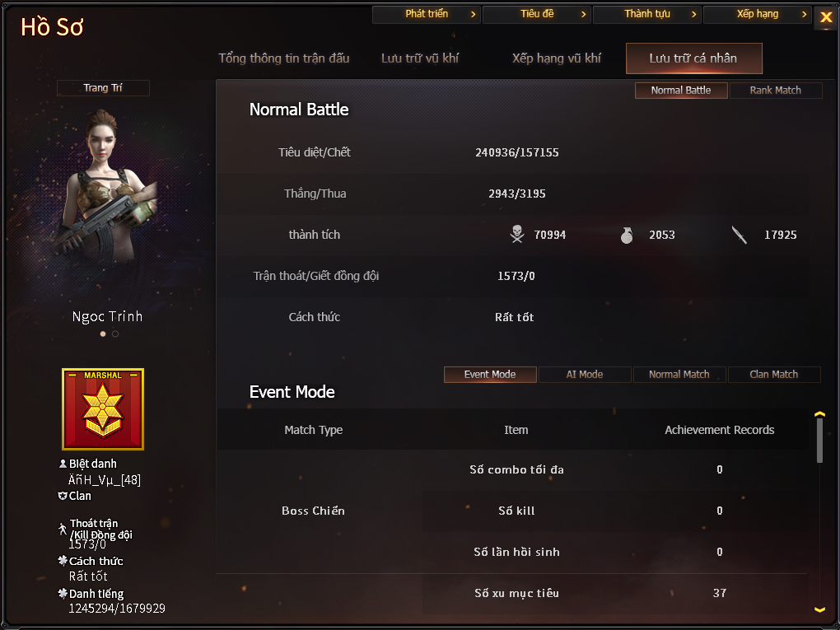Switch to Tổng thông tin trận đấu tab
Screen dimensions: 840x630
coord(284,58)
